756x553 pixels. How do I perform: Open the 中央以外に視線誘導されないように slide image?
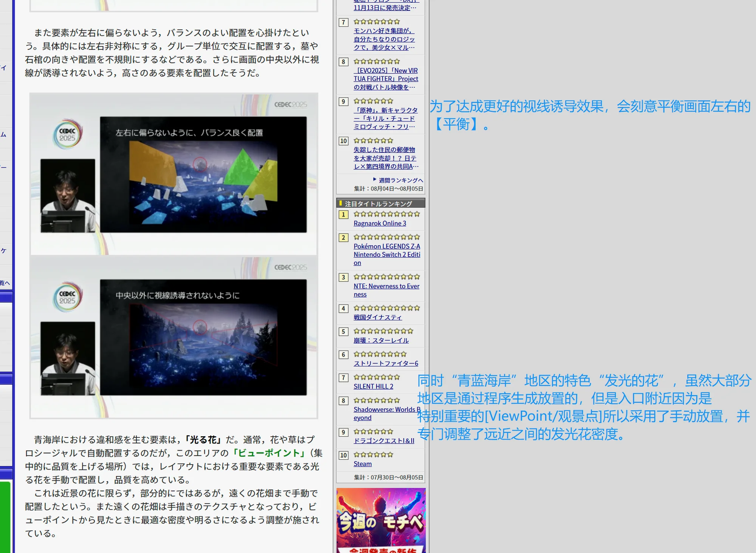tap(174, 337)
